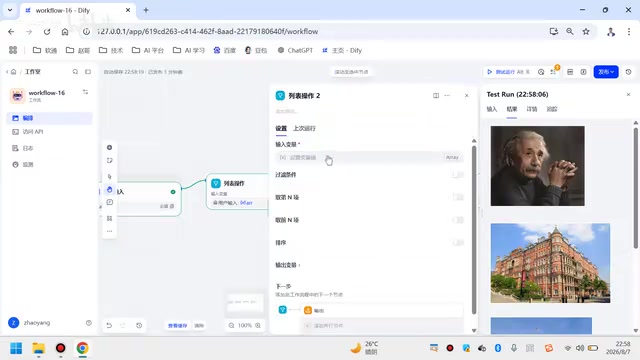This screenshot has height=360, width=640.
Task: Expand the 输出变量 section
Action: pos(288,265)
